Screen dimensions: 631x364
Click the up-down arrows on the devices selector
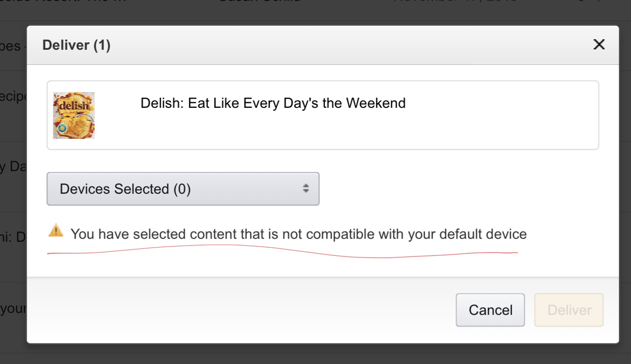point(306,189)
